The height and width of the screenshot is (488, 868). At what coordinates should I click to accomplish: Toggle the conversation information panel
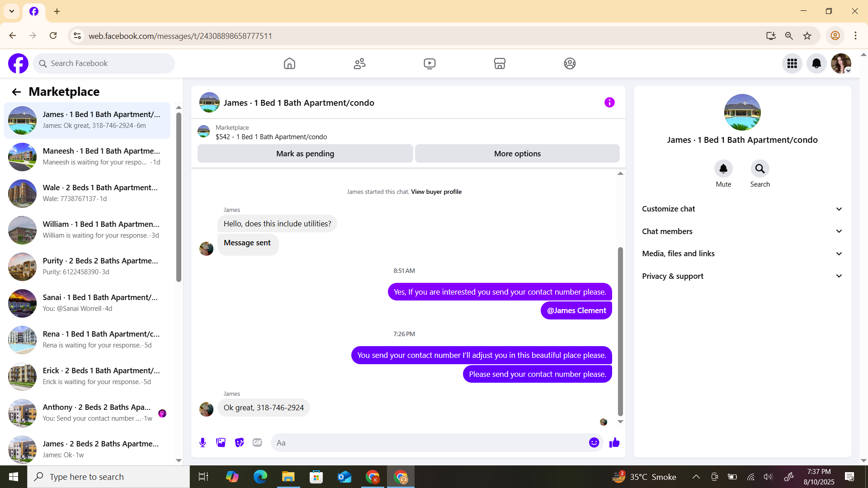(x=609, y=103)
